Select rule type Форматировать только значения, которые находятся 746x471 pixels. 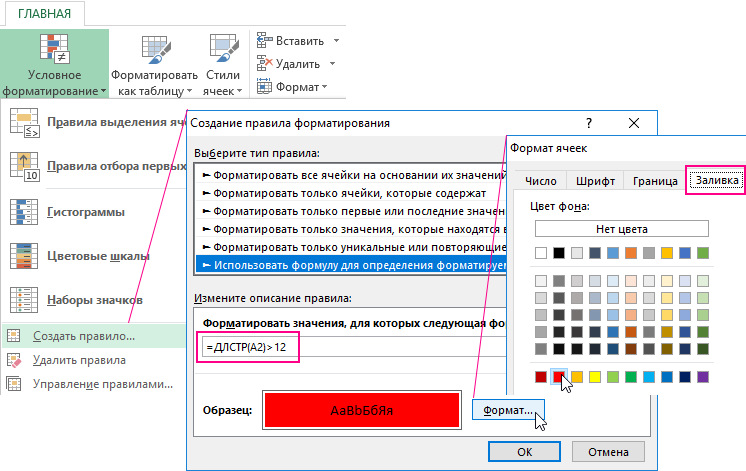click(351, 229)
